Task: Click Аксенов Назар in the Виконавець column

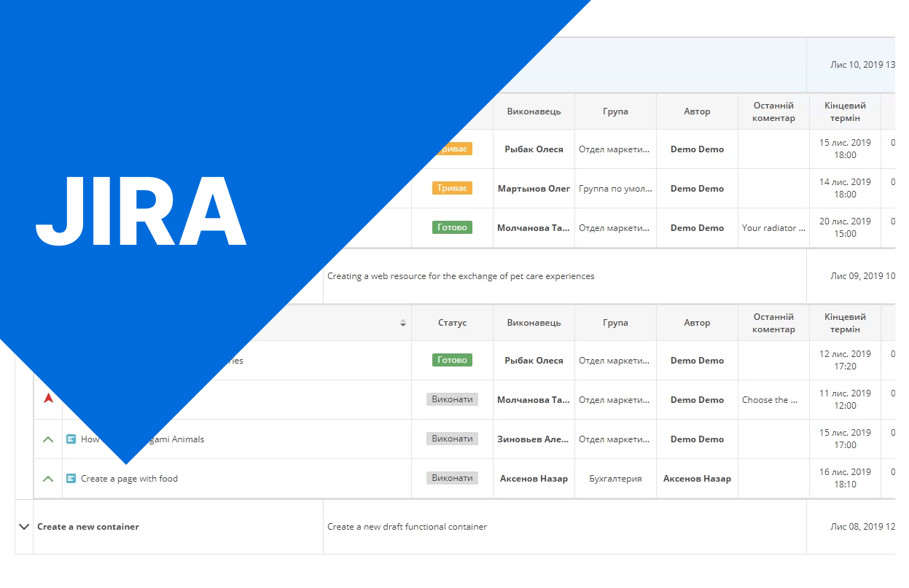Action: coord(534,479)
